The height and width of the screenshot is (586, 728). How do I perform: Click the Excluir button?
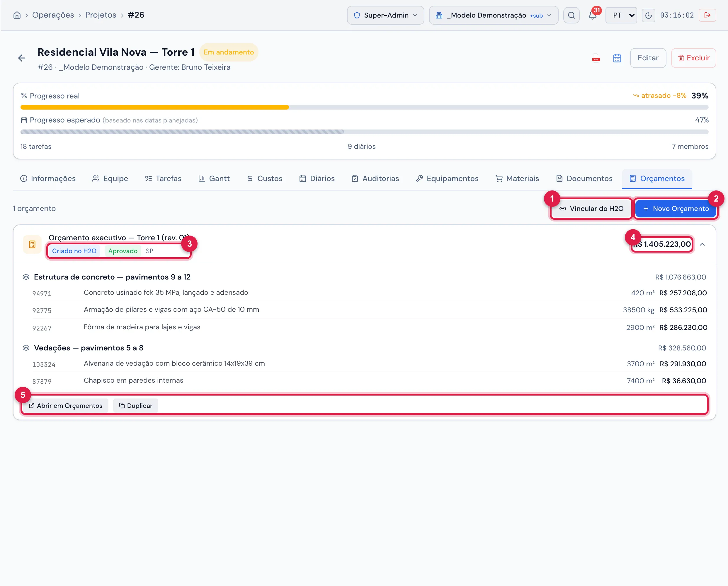[693, 58]
